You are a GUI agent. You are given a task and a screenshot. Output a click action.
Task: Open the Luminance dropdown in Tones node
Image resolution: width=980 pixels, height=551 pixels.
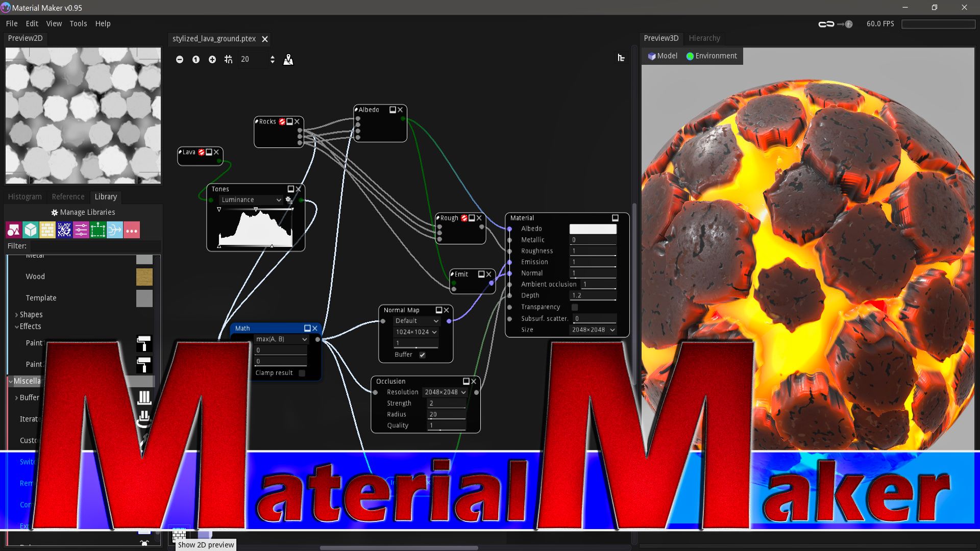point(251,200)
